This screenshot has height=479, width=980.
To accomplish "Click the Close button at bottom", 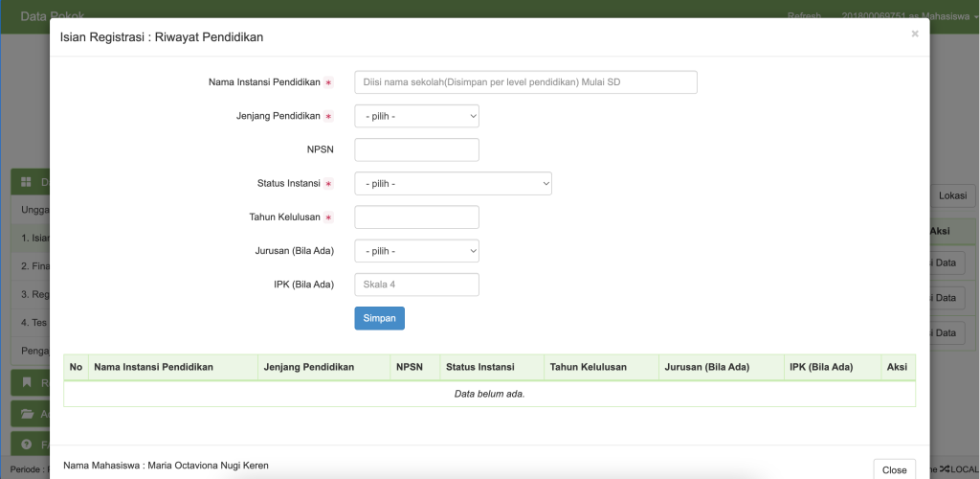I will coord(894,469).
